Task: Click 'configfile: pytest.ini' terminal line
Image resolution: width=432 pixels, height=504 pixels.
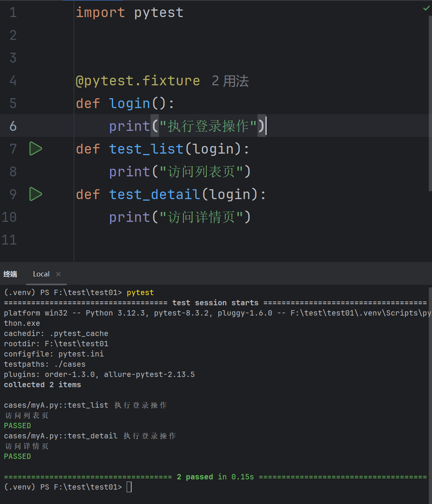Action: coord(54,354)
